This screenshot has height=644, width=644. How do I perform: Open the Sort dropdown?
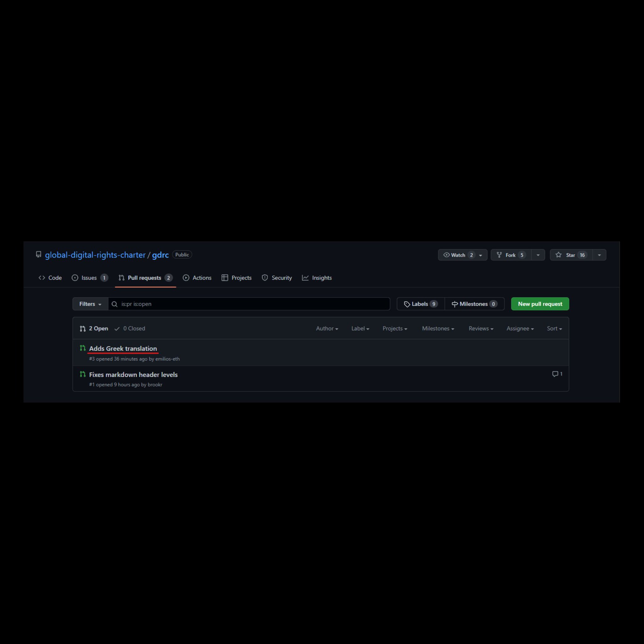pos(554,328)
